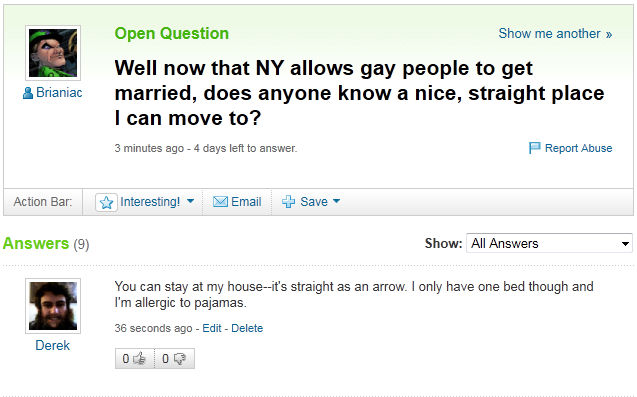
Task: Click the star icon beside Interesting!
Action: 106,202
